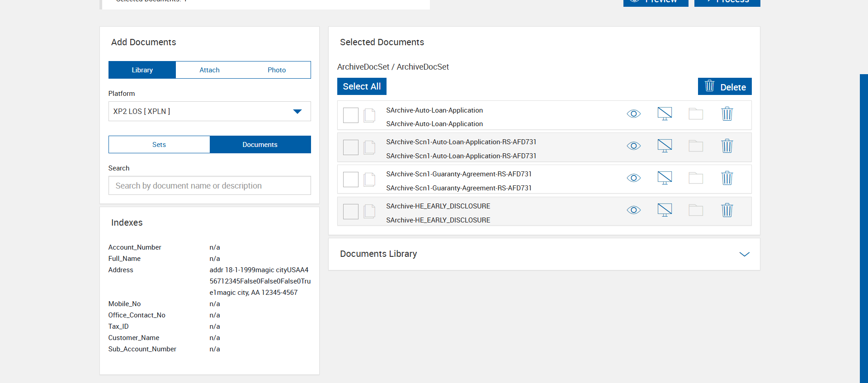
Task: Click folder icon for SArchive-HE_EARLY_DISCLOSURE
Action: 696,210
